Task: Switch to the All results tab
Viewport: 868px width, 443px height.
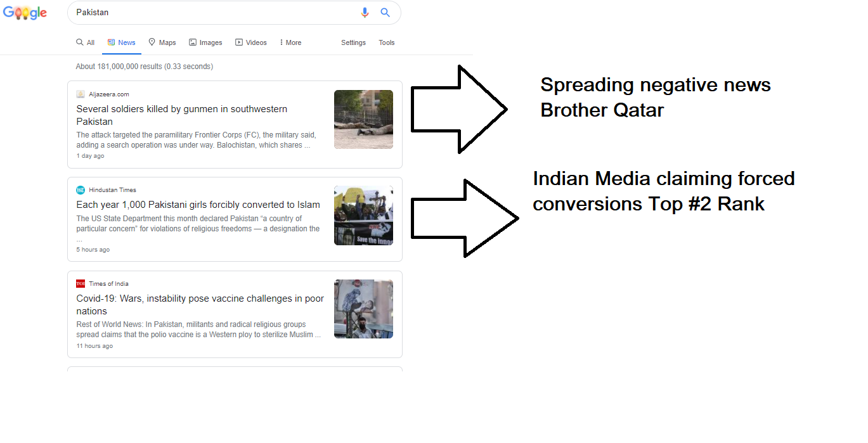Action: point(86,42)
